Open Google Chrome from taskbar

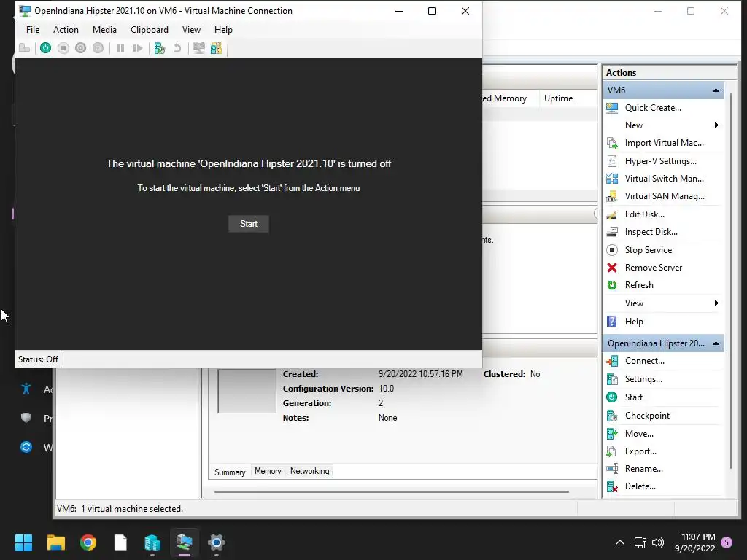[x=88, y=542]
